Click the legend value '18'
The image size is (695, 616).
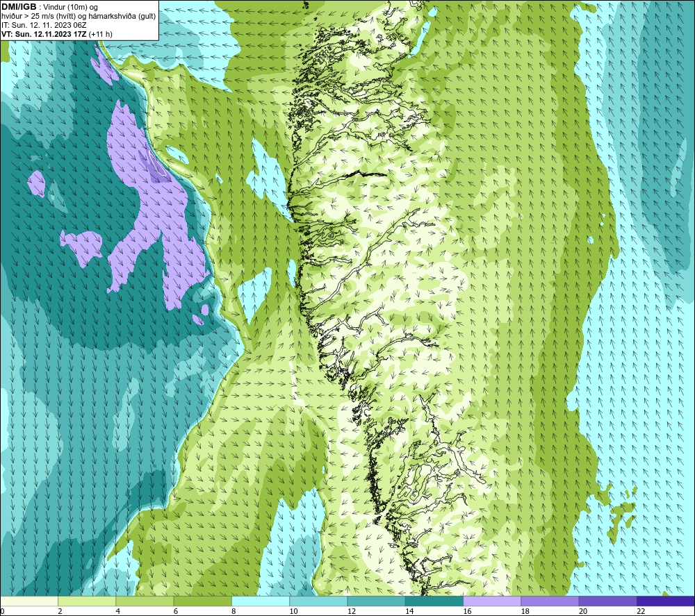[525, 612]
